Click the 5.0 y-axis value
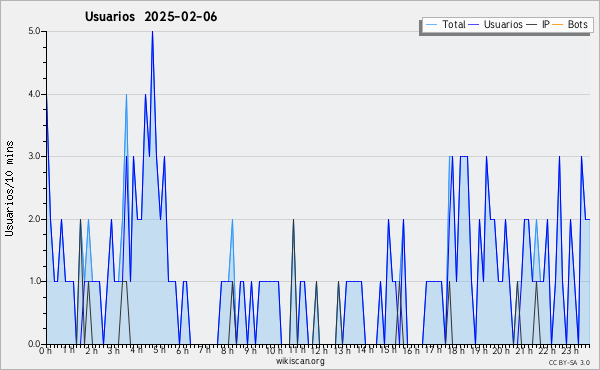 pos(34,31)
